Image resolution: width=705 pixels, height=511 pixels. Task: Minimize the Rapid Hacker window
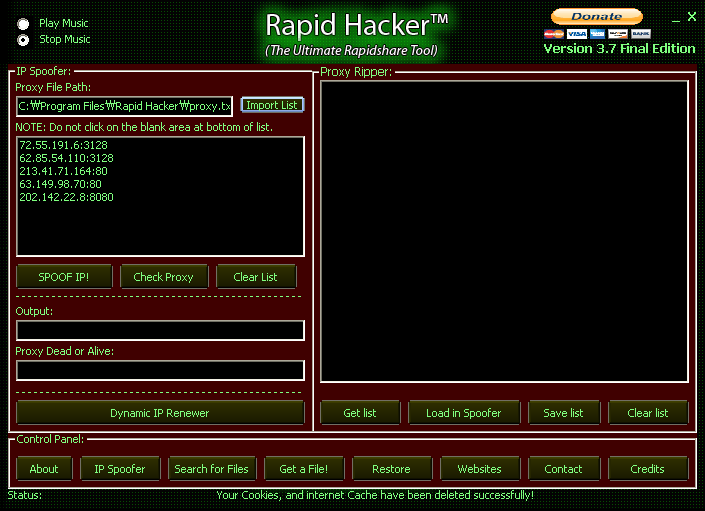676,18
